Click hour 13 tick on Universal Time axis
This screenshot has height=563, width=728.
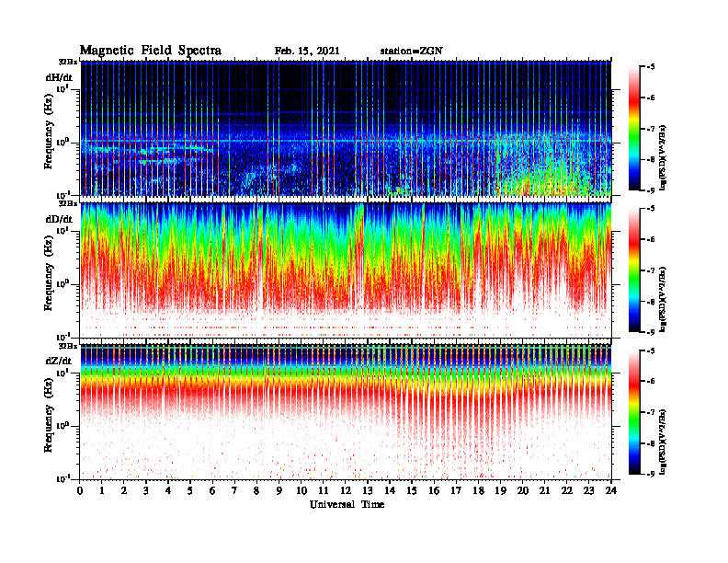368,490
